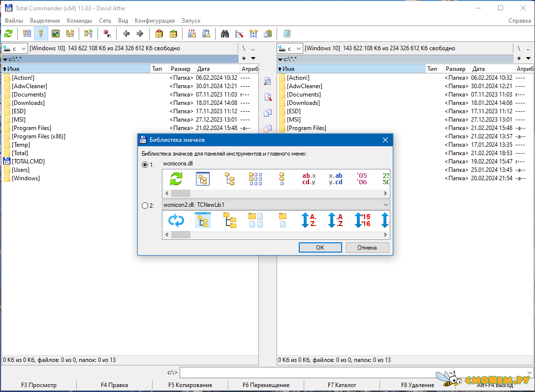This screenshot has width=535, height=392.
Task: Open the Конфигурация menu
Action: pos(155,21)
